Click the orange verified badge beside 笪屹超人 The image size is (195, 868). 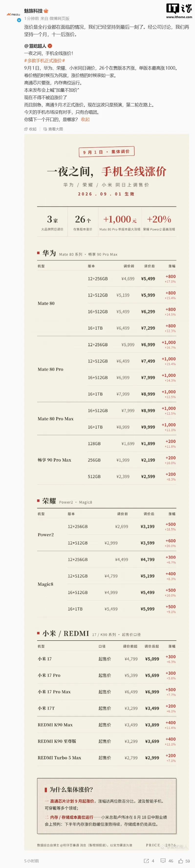click(50, 46)
